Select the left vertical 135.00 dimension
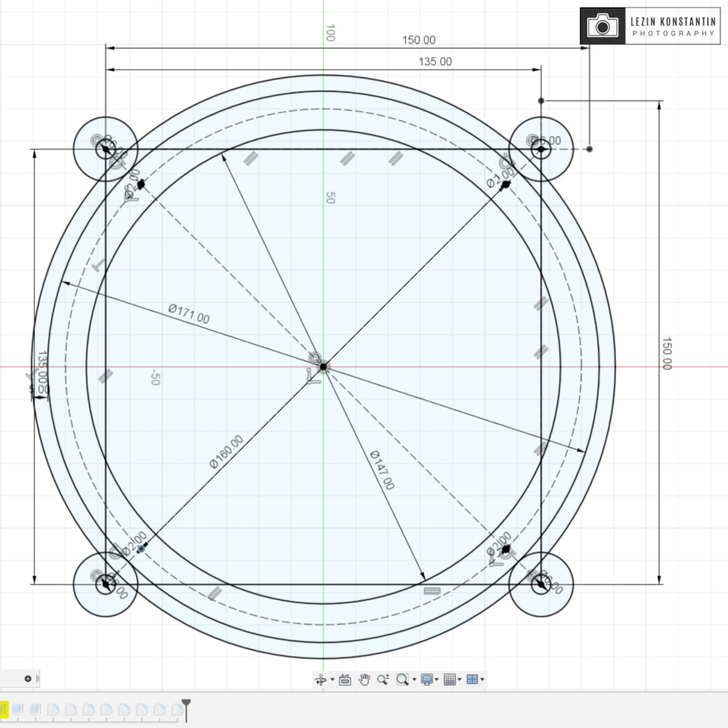Image resolution: width=728 pixels, height=728 pixels. [42, 367]
